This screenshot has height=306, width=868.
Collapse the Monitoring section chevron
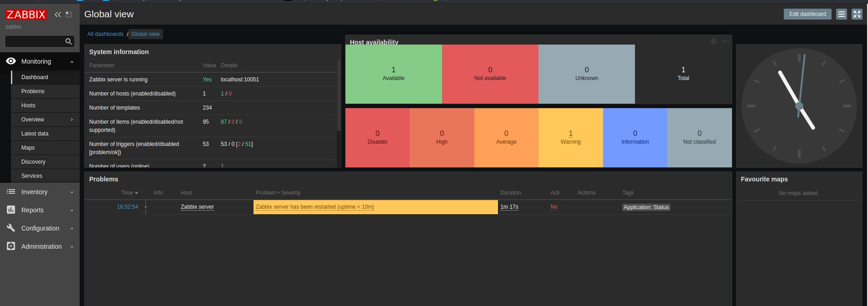click(x=72, y=62)
